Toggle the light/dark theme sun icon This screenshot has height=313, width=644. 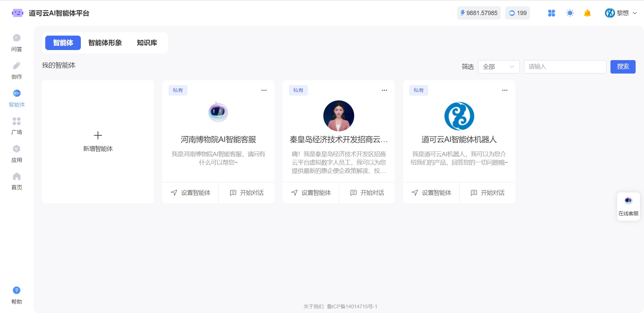(570, 13)
